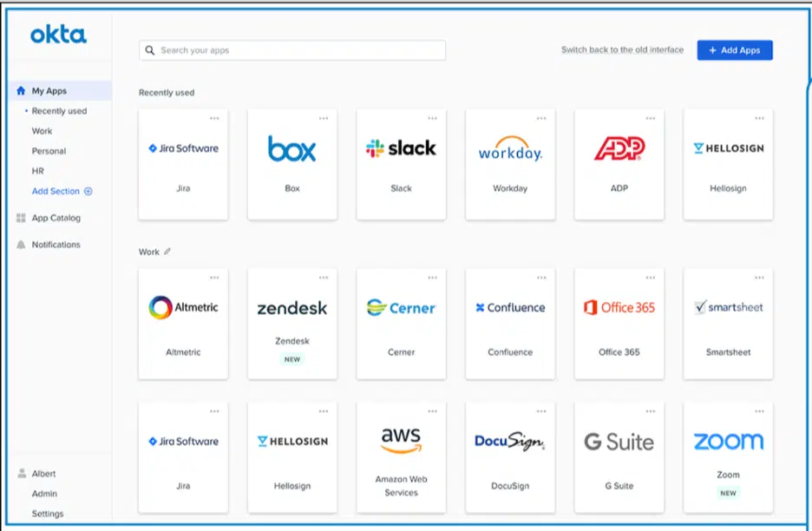Go to Work sidebar section
Screen dimensions: 812x531
coord(42,131)
